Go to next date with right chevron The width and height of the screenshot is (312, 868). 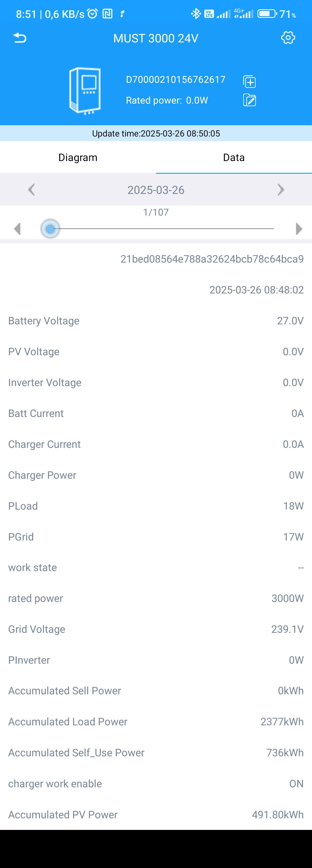click(x=281, y=190)
